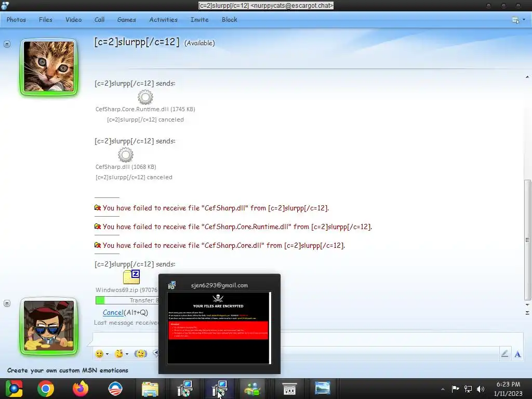Screen dimensions: 532x399
Task: Expand the emoticon dropdown arrow
Action: click(107, 354)
